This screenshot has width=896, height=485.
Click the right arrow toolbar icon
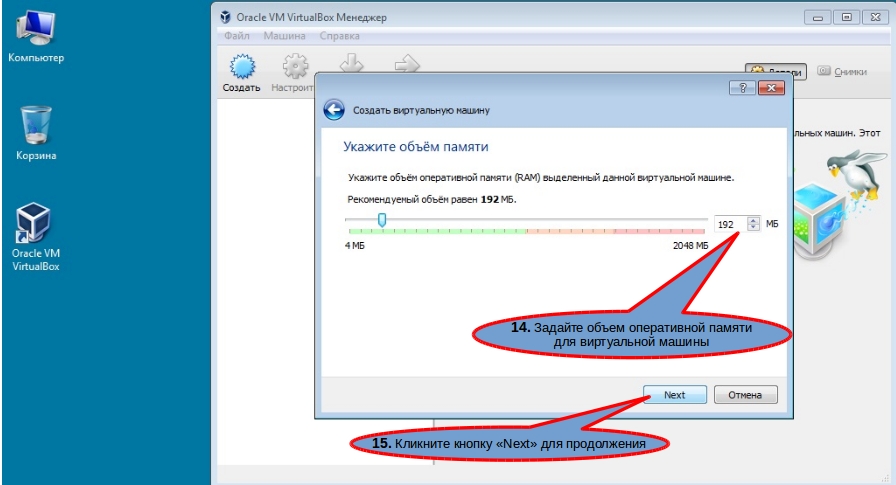pos(407,63)
